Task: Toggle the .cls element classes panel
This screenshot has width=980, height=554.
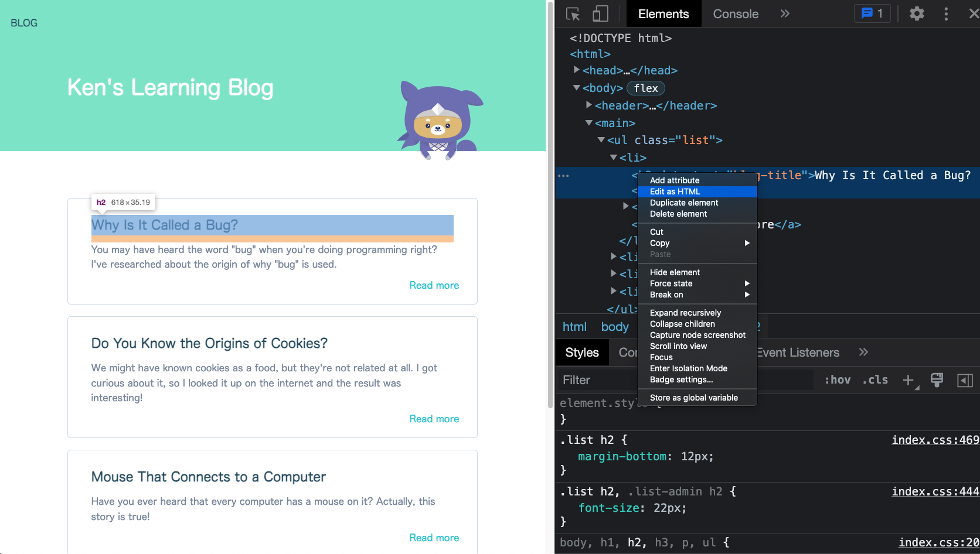Action: pos(874,380)
